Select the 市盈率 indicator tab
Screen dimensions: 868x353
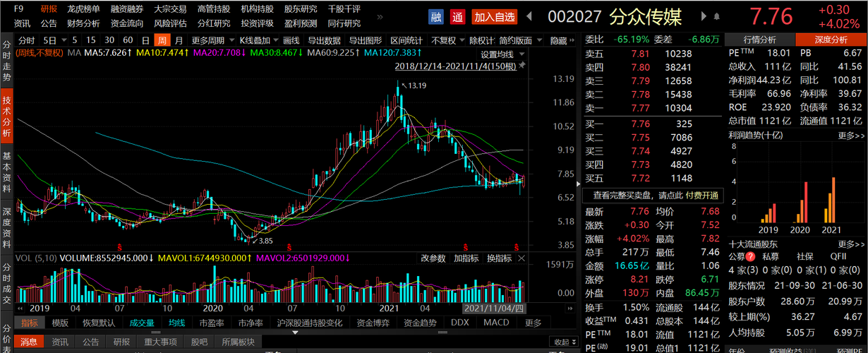tap(212, 323)
